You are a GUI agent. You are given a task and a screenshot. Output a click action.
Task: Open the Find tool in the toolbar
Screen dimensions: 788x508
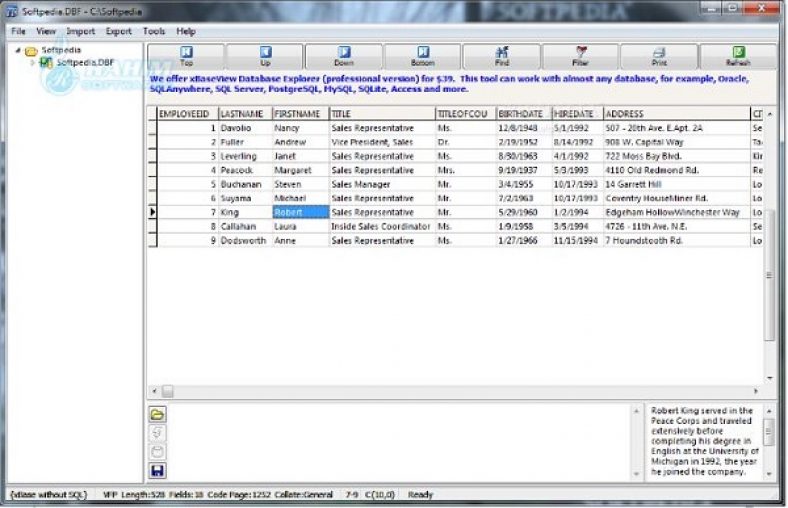point(501,56)
